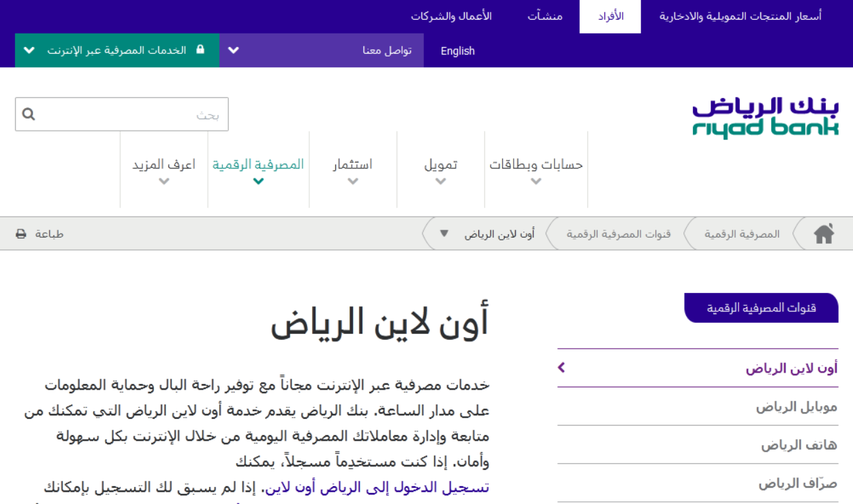Click the printer icon beside طباعة
Screen dimensions: 853x504
21,234
